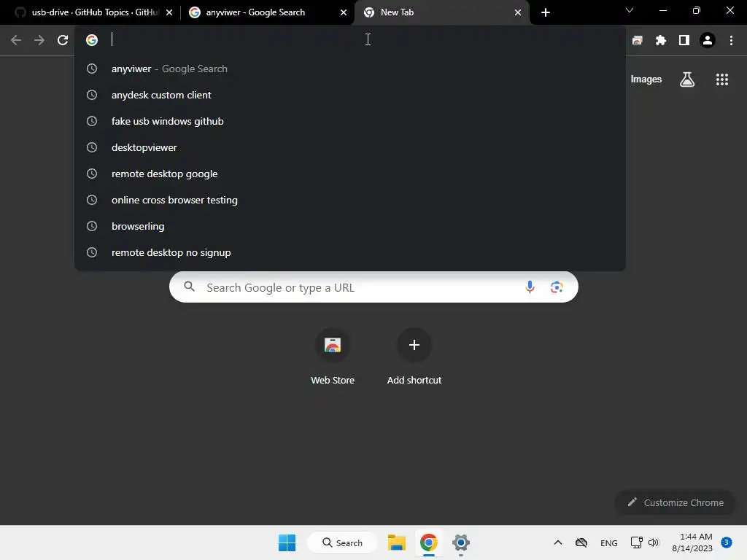Image resolution: width=747 pixels, height=560 pixels.
Task: Click the Images link
Action: point(646,79)
